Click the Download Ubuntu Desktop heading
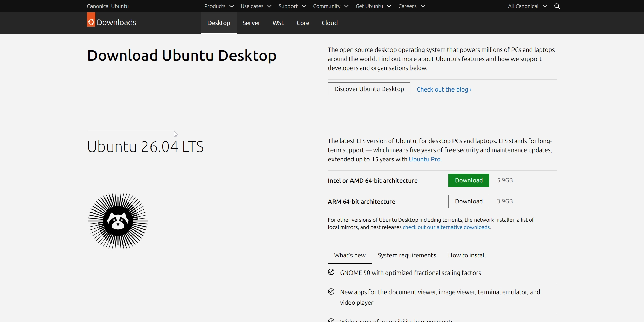 click(182, 56)
